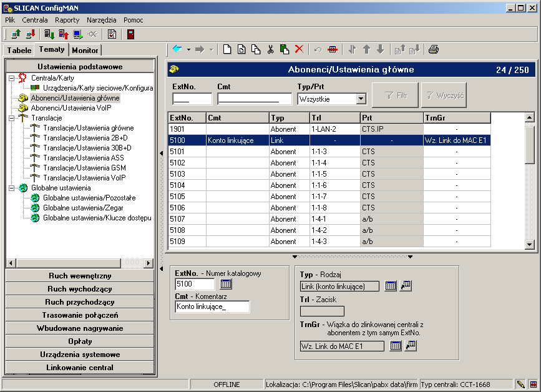Open the Raporty menu
541x392 pixels.
coord(67,20)
